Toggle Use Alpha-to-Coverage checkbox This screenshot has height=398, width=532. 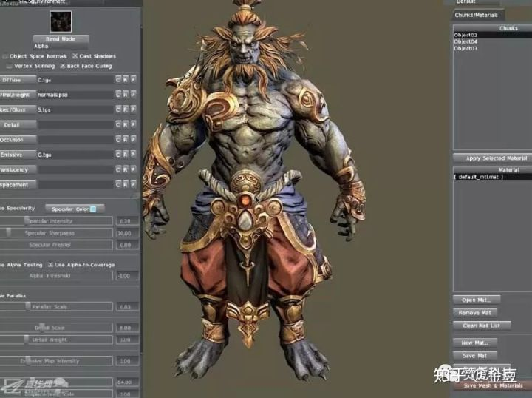pos(50,265)
